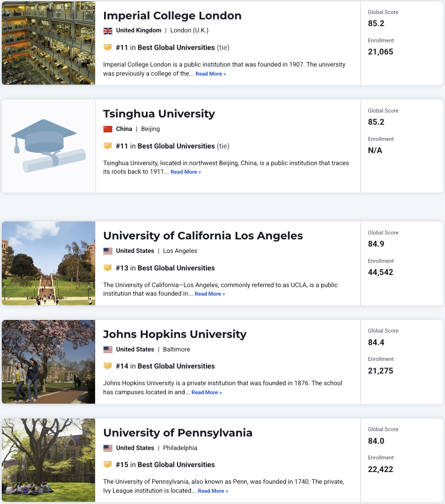Click the Tsinghua graduation cap placeholder image
445x504 pixels.
click(x=49, y=146)
